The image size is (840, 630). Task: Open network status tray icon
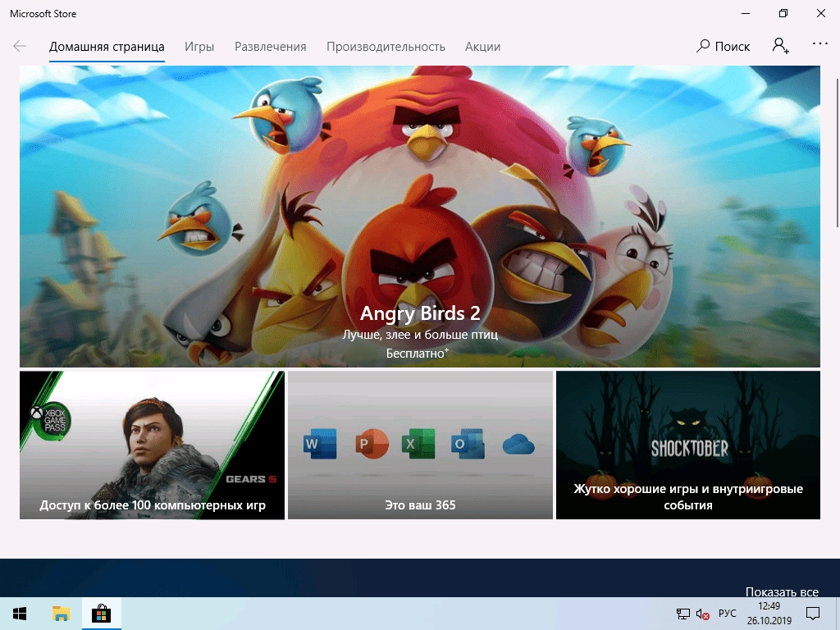[683, 614]
